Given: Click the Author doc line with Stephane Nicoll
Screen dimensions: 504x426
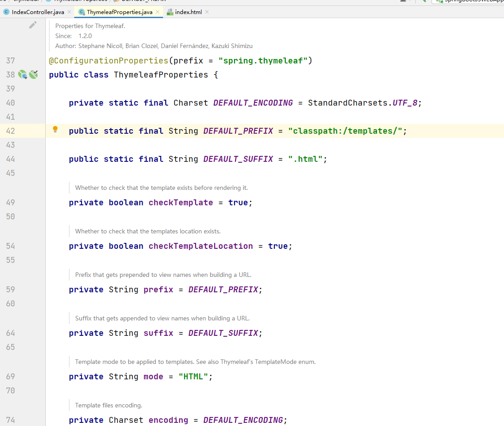Looking at the screenshot, I should (x=154, y=46).
